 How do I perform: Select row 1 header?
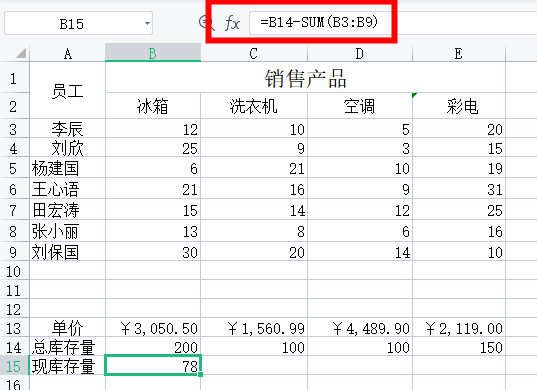pos(14,78)
